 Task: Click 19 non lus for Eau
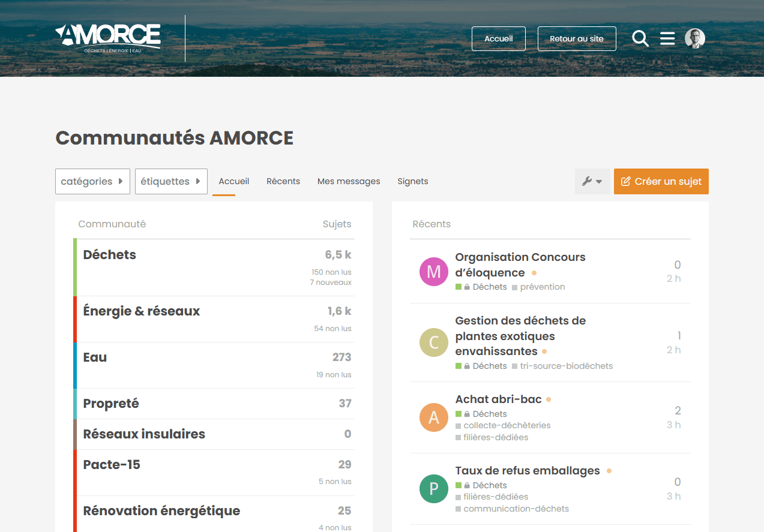(x=334, y=375)
